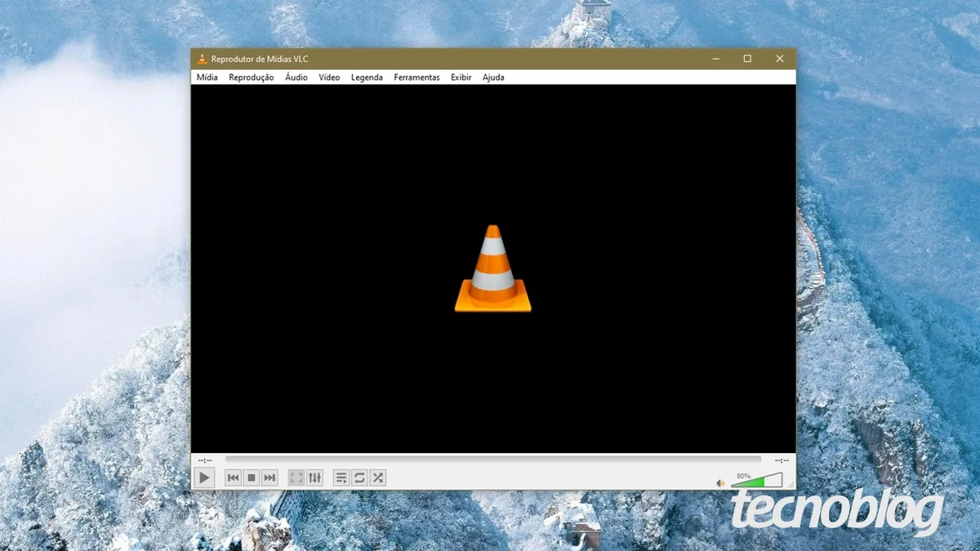Open extended settings equalizer icon
Viewport: 980px width, 551px height.
pyautogui.click(x=314, y=478)
